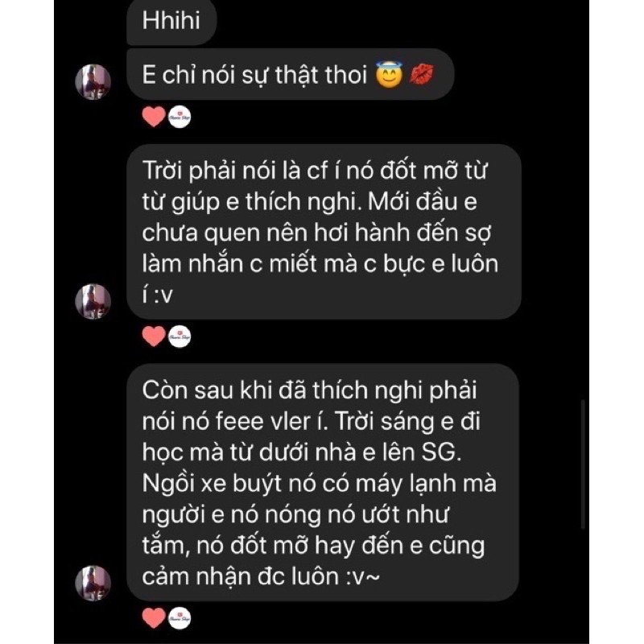Click the chat scrollbar thumb on the right edge

582,464
